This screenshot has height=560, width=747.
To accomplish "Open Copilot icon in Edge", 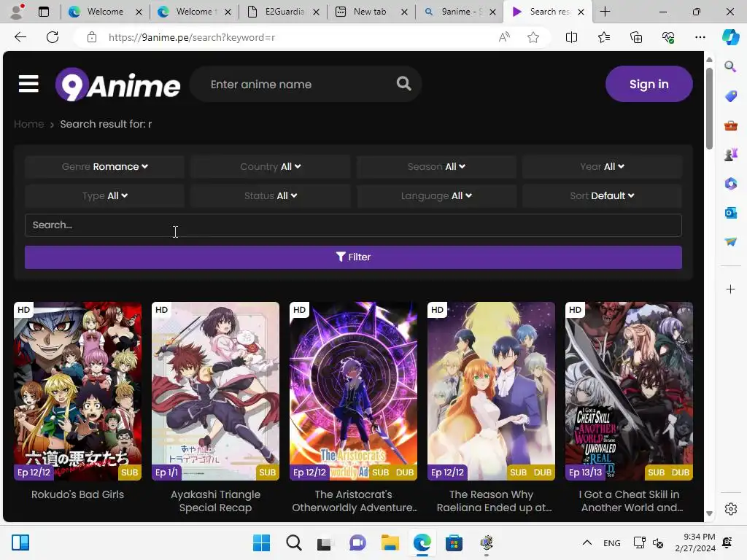I will [730, 37].
